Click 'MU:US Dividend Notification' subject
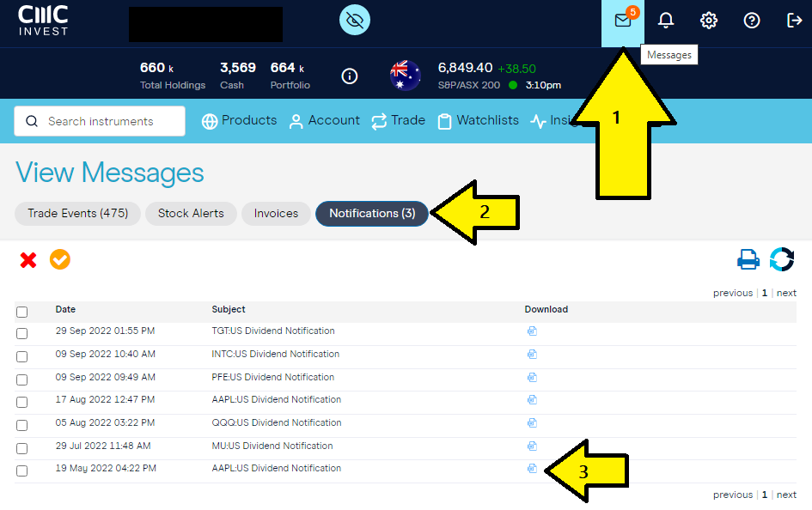Viewport: 812px width, 510px height. click(272, 446)
